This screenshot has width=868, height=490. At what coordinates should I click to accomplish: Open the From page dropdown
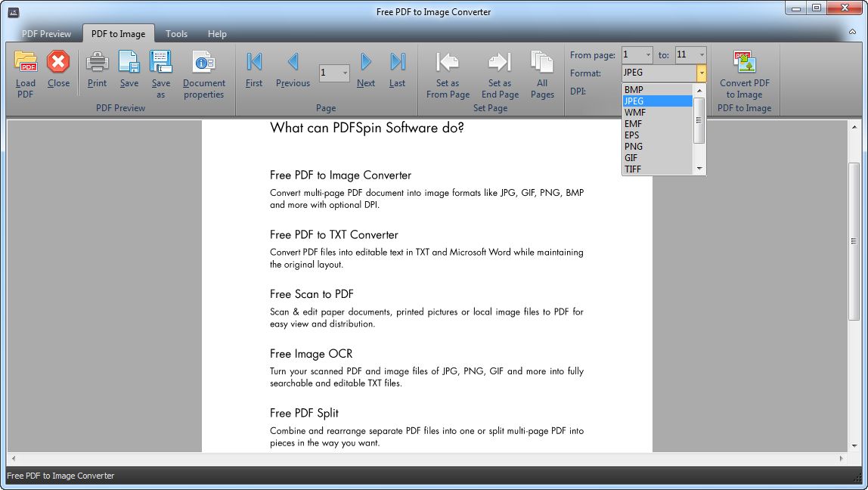(x=648, y=54)
